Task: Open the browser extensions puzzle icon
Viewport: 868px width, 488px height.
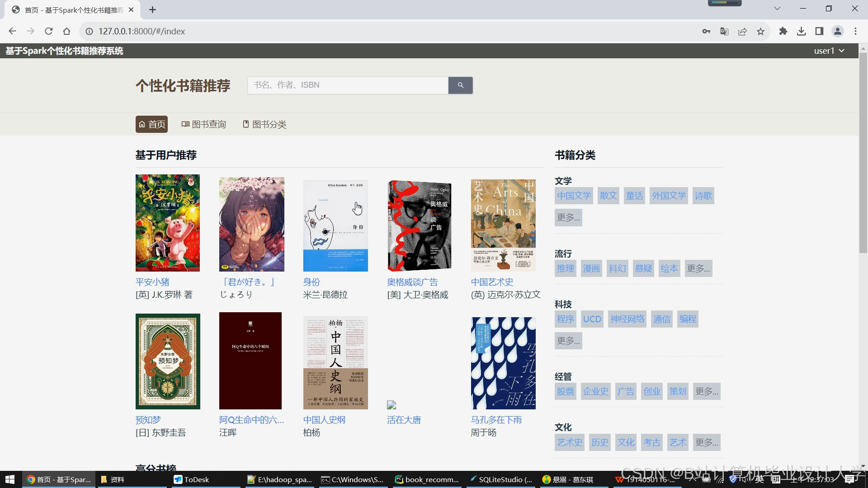Action: 783,31
